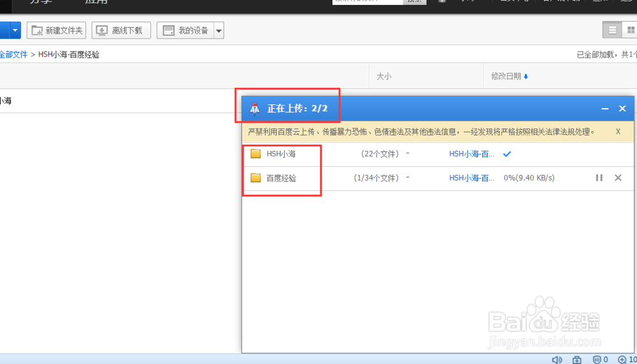Click the zoom magnifier status icon
Viewport: 637px width, 364px height.
(622, 360)
